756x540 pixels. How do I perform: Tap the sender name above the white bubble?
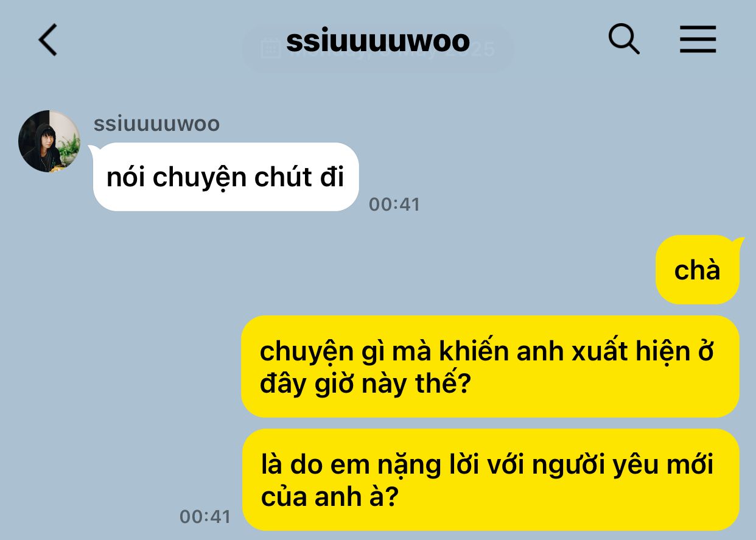[156, 124]
